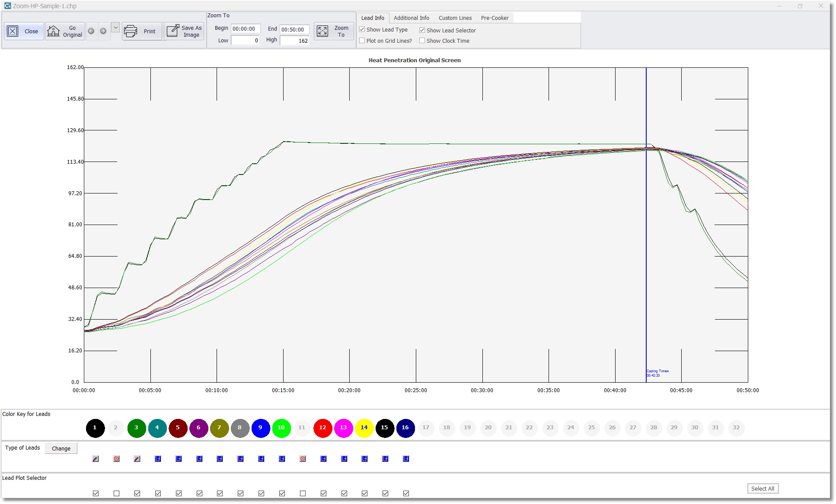836x504 pixels.
Task: Click red lead 12 color circle
Action: (323, 428)
